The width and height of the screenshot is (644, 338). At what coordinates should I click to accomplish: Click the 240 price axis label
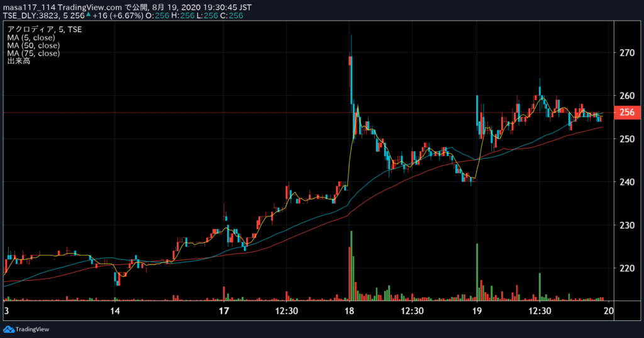(627, 182)
